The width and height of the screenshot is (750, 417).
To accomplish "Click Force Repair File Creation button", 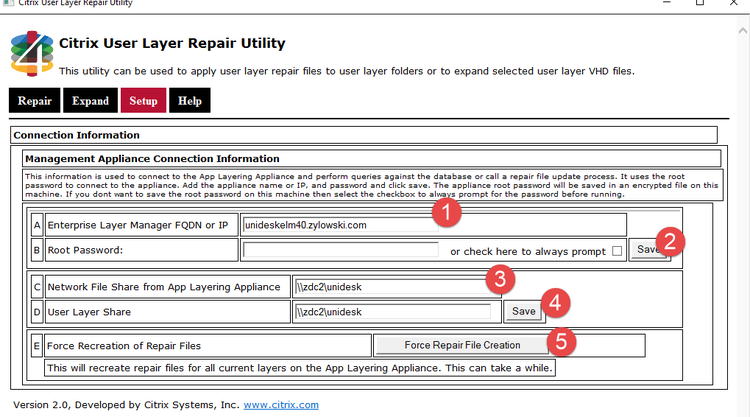I will (x=462, y=345).
